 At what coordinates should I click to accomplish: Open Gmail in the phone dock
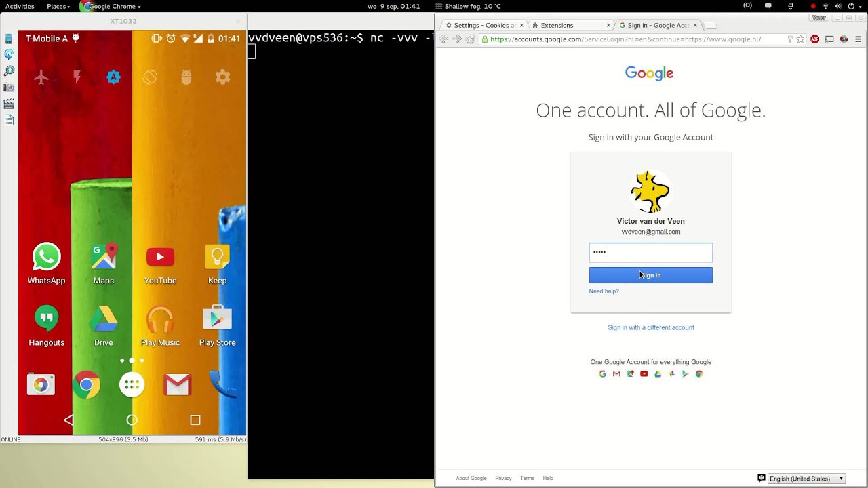click(x=177, y=385)
